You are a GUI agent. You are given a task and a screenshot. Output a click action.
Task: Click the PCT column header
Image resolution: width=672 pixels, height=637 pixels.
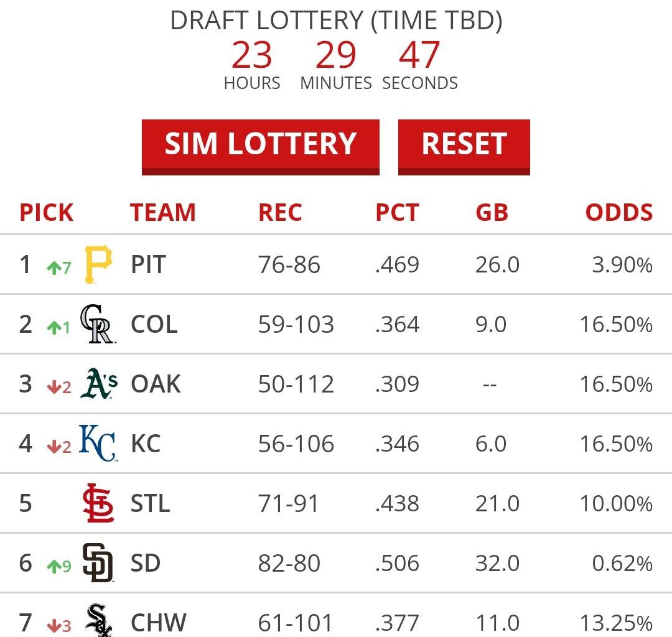tap(397, 213)
